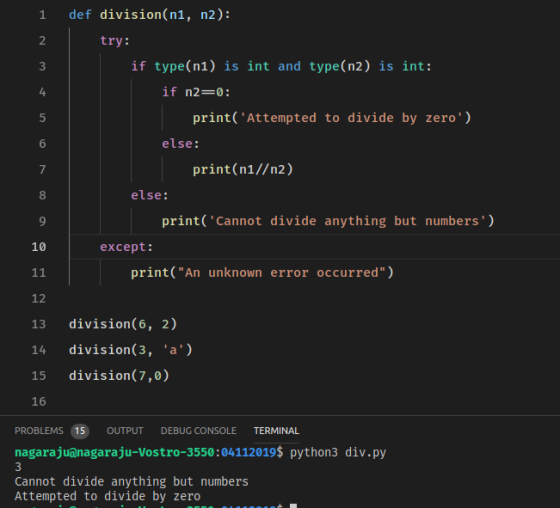Place cursor on 'def division(n1, n2):' line
560x508 pixels.
(150, 15)
